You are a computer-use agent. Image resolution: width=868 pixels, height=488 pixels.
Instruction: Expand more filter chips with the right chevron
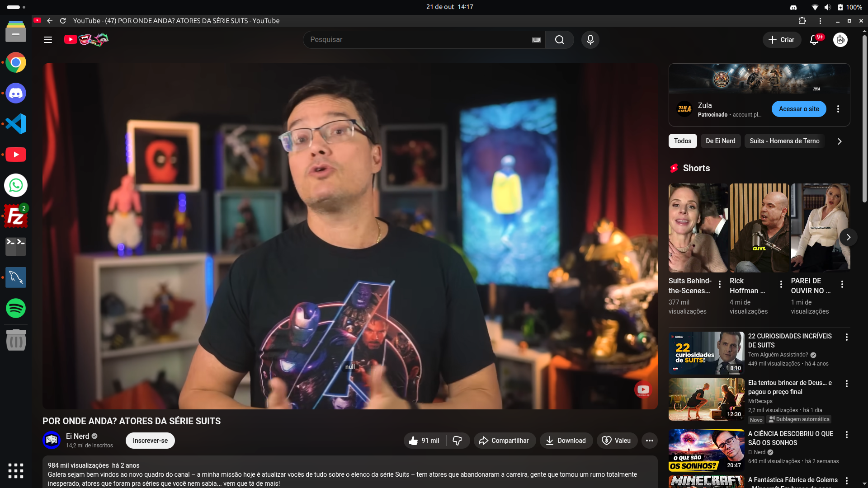[x=840, y=141]
